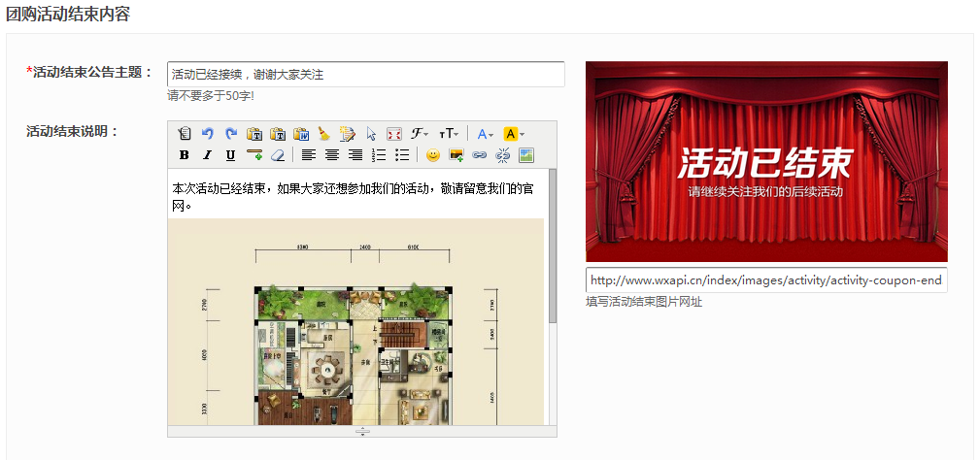Open the font size dropdown
The width and height of the screenshot is (980, 460).
pos(449,134)
